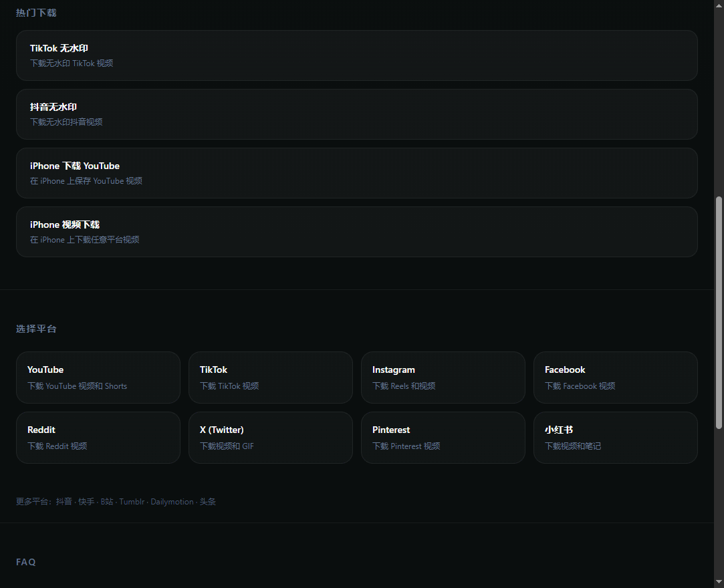Click the 热门下载 section heading
This screenshot has height=588, width=724.
pos(36,13)
